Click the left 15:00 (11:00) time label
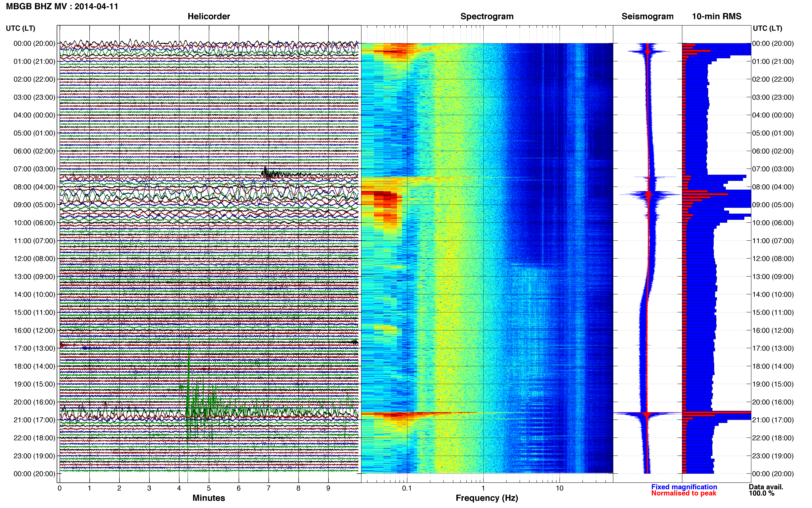 coord(34,312)
